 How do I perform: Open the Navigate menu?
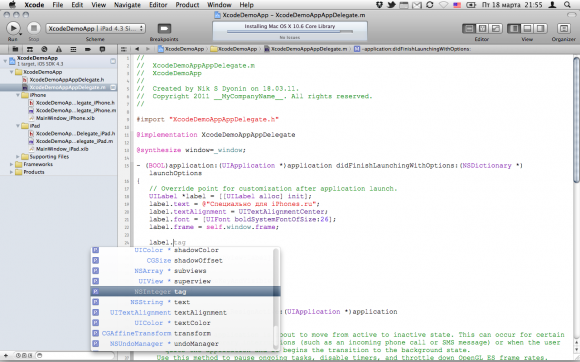[x=127, y=5]
